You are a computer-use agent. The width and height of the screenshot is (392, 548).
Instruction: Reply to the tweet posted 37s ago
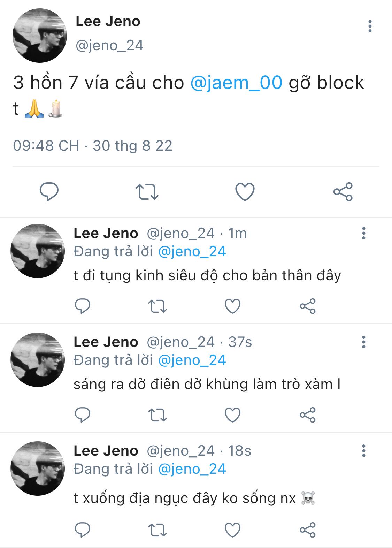[83, 415]
